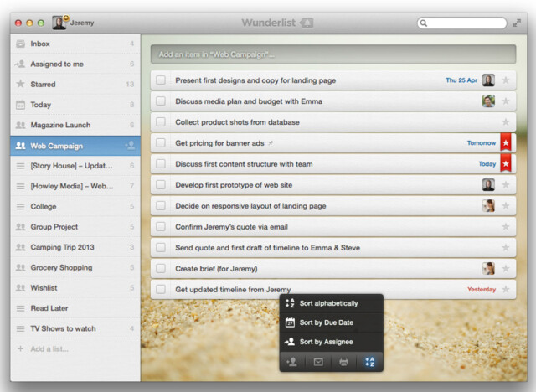
Task: Open the Group Project list
Action: 75,227
